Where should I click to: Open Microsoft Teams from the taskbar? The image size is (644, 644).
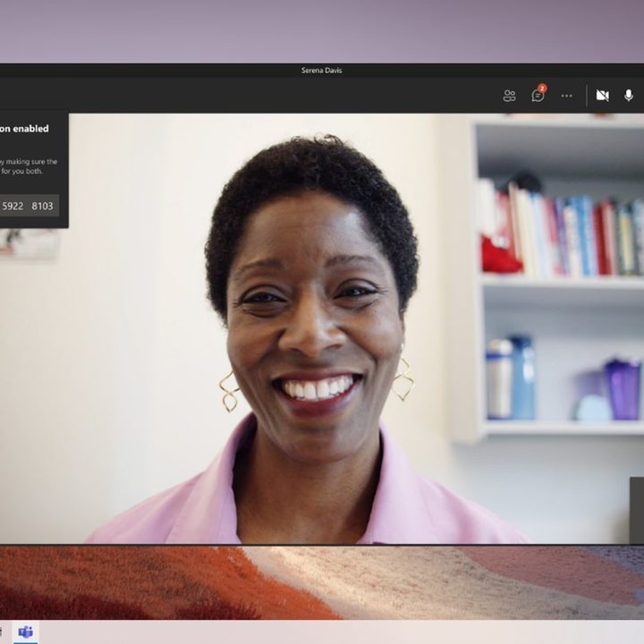coord(25,631)
